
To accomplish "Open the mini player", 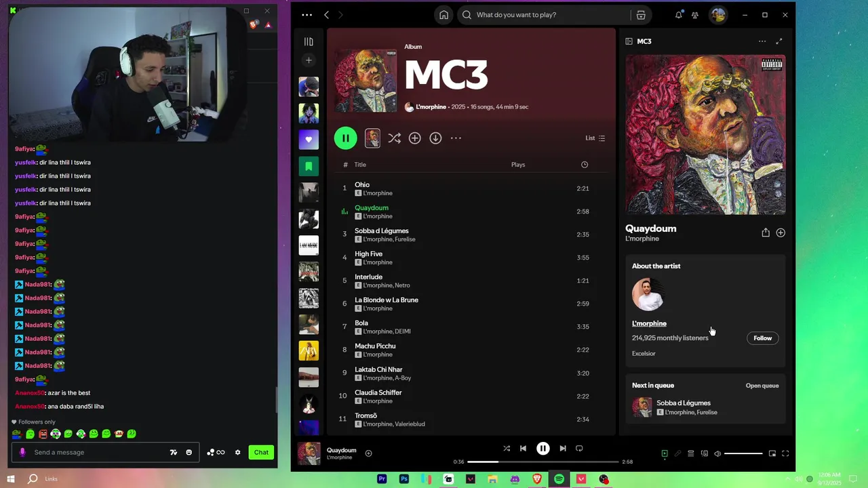I will (x=772, y=453).
